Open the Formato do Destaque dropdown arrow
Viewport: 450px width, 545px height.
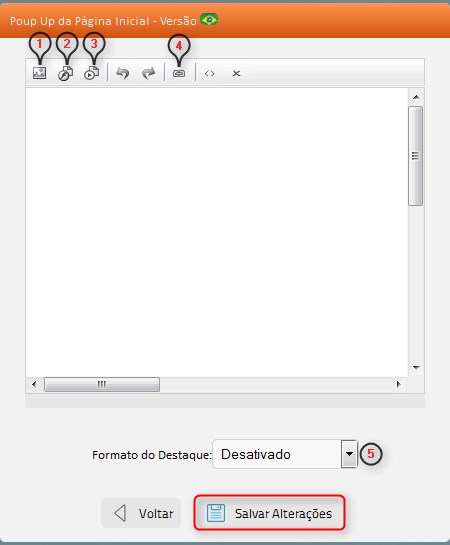click(349, 454)
